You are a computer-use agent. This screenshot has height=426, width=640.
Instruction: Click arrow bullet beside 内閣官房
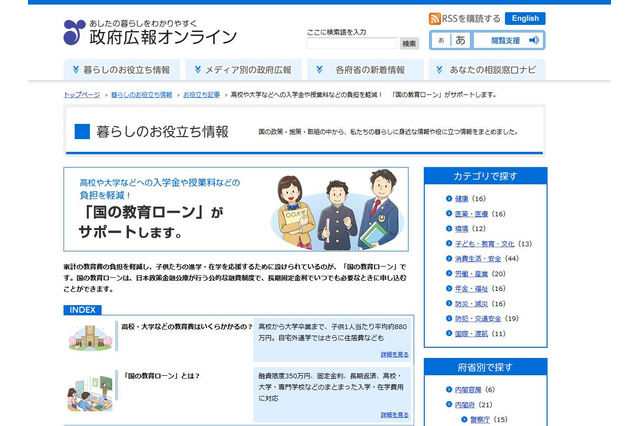tap(449, 390)
